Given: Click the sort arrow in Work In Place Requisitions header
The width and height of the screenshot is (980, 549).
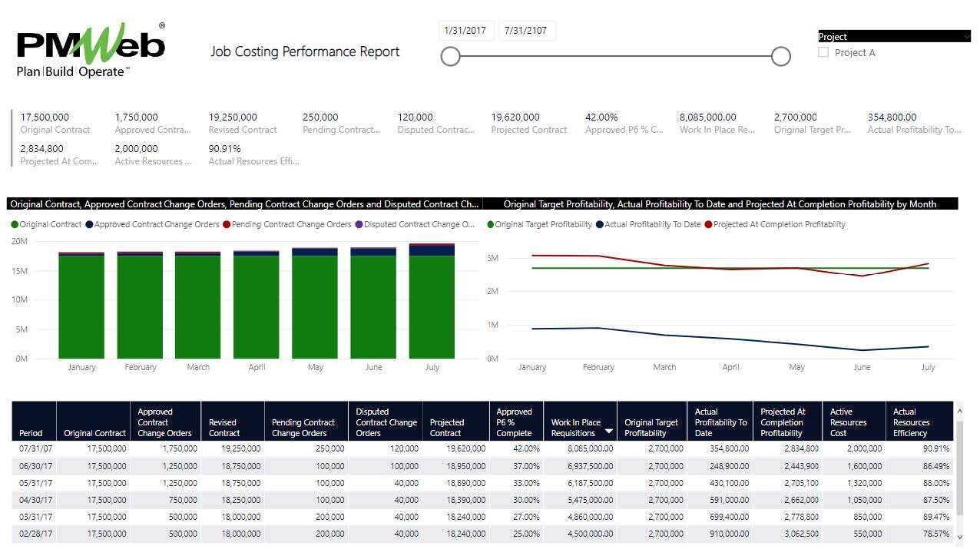Looking at the screenshot, I should coord(609,432).
